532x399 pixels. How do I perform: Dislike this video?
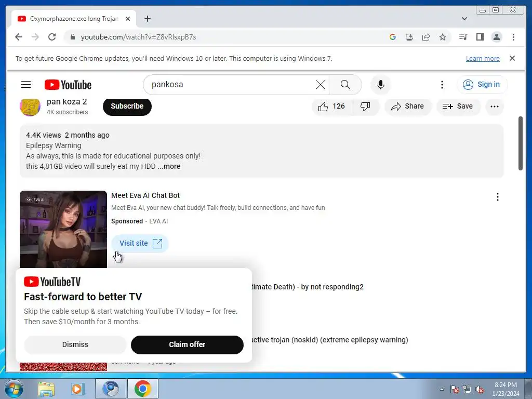coord(365,107)
